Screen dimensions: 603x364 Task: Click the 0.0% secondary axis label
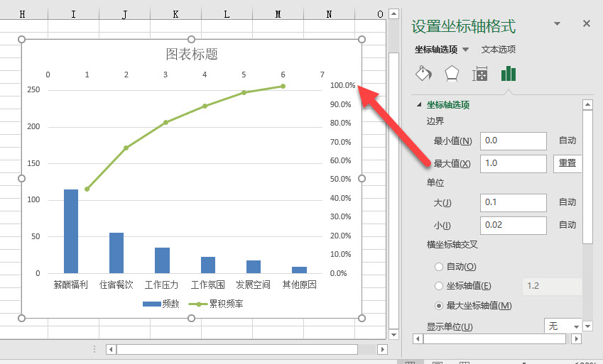338,274
